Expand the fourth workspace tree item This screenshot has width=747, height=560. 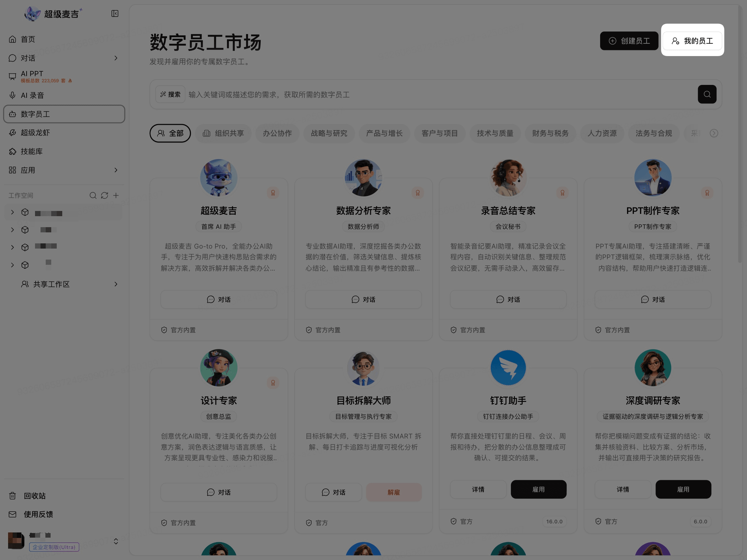(13, 265)
